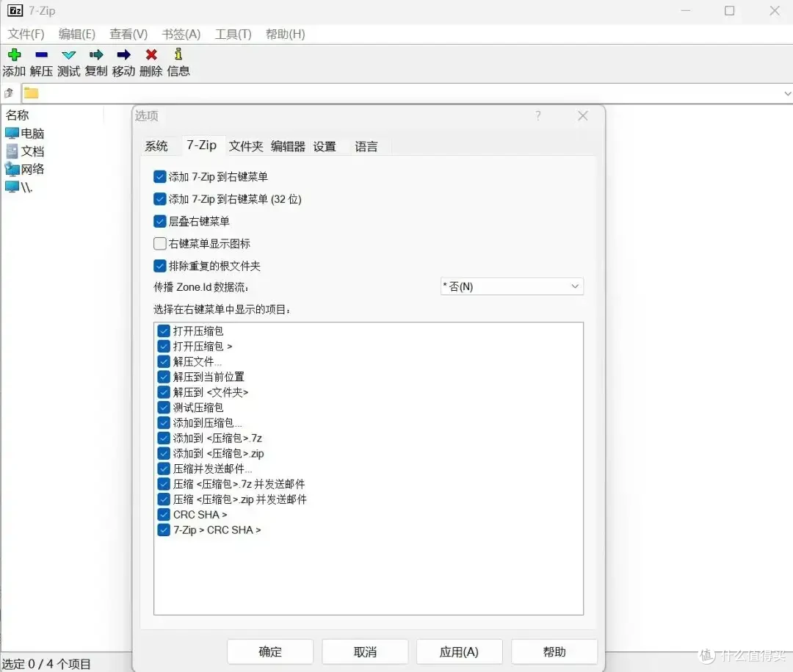Uncheck 7-Zip > CRC SHA > list item

pos(163,530)
